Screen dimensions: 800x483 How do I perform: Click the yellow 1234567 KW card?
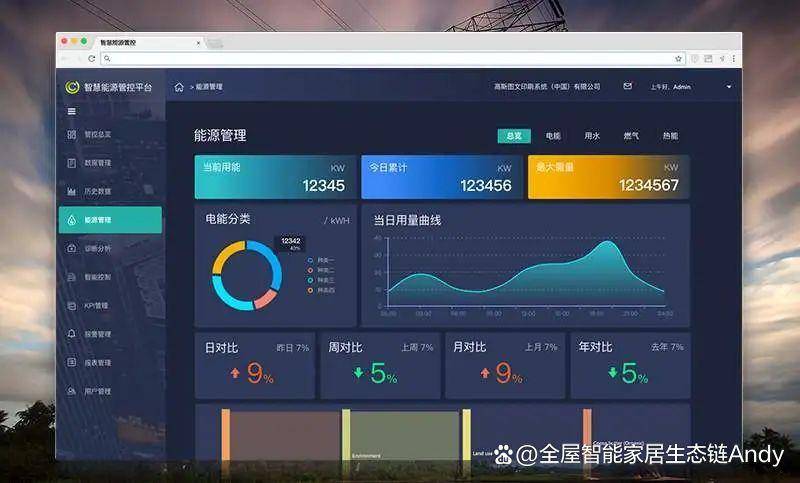pyautogui.click(x=609, y=177)
